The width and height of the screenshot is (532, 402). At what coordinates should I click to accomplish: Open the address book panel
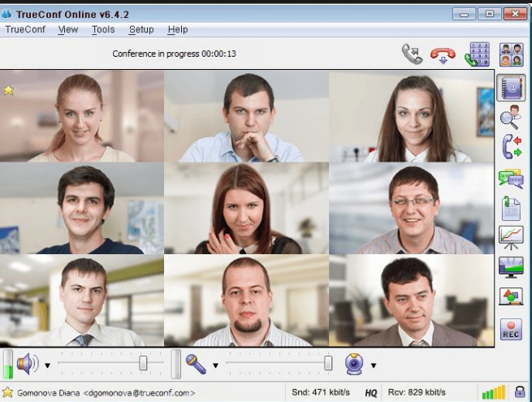(511, 88)
